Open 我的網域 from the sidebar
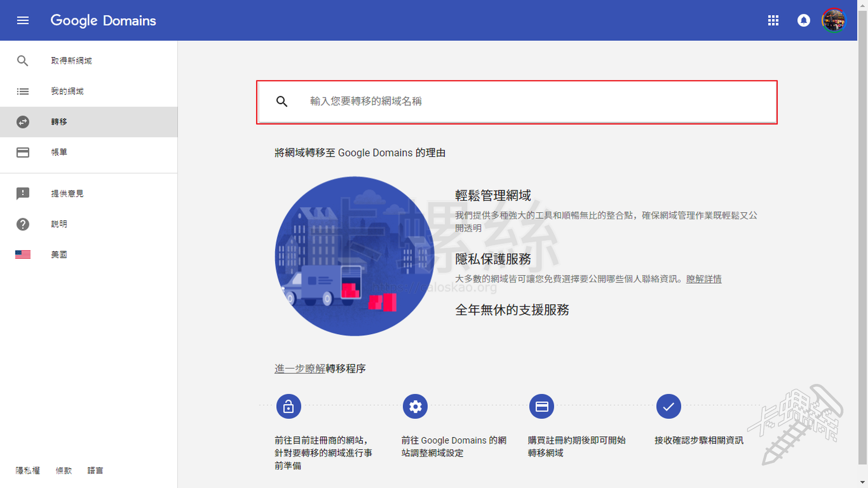This screenshot has height=488, width=868. (x=67, y=91)
